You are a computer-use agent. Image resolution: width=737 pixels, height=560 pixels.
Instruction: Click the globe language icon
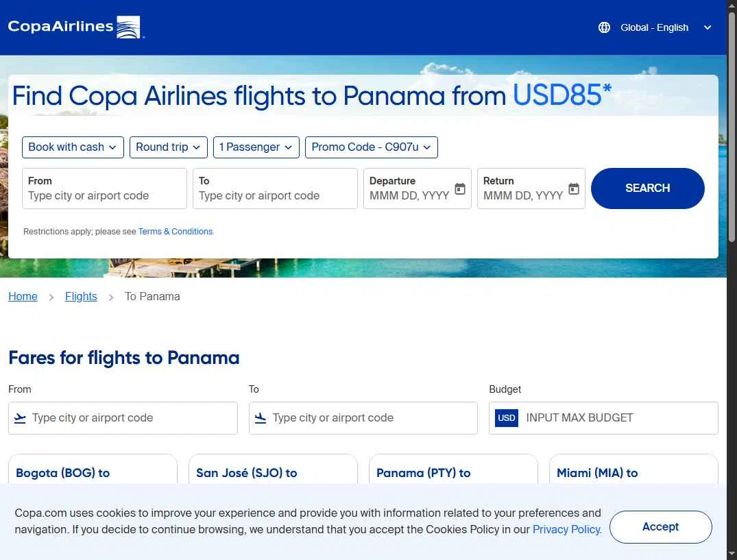coord(604,27)
